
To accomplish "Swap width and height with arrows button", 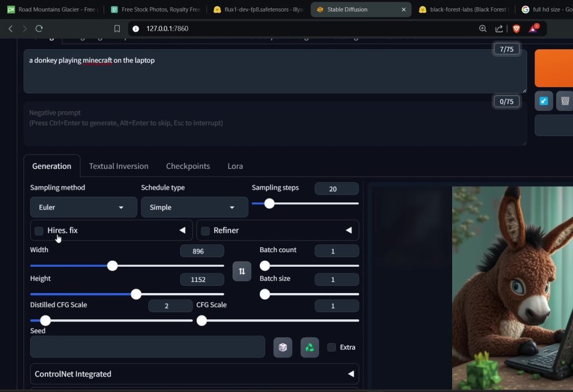I will (x=242, y=271).
